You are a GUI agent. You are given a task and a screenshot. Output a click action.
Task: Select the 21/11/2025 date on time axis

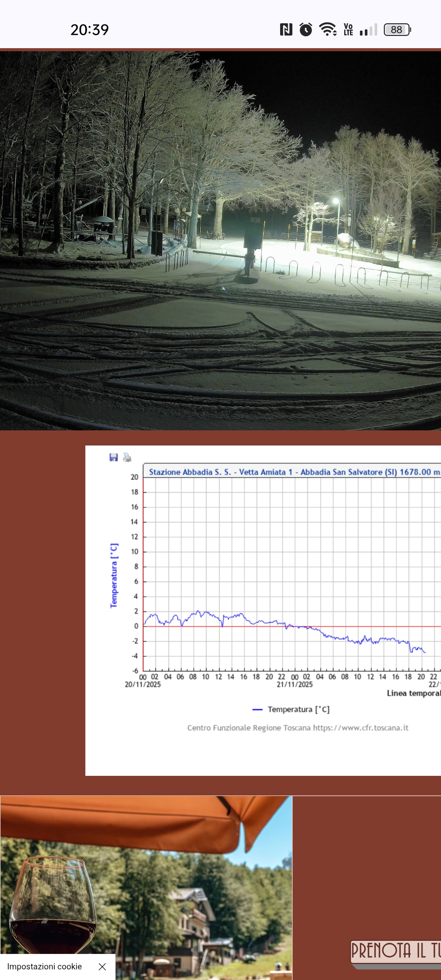coord(294,684)
